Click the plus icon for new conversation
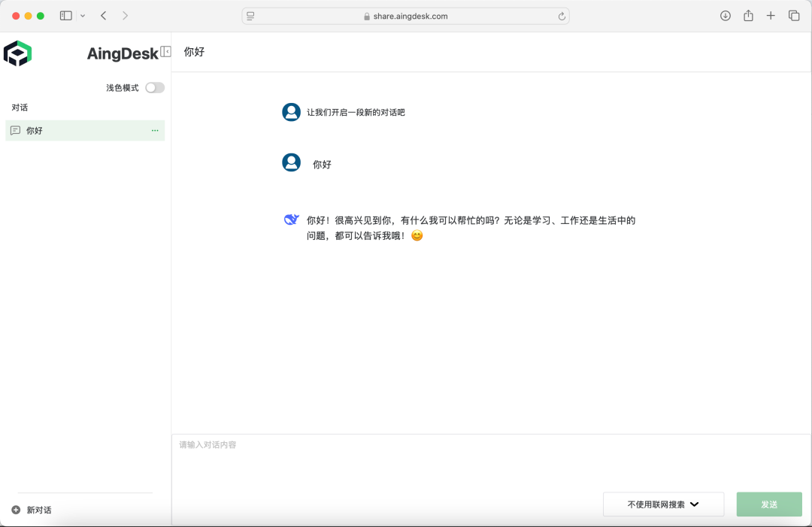Viewport: 812px width, 527px height. point(16,510)
